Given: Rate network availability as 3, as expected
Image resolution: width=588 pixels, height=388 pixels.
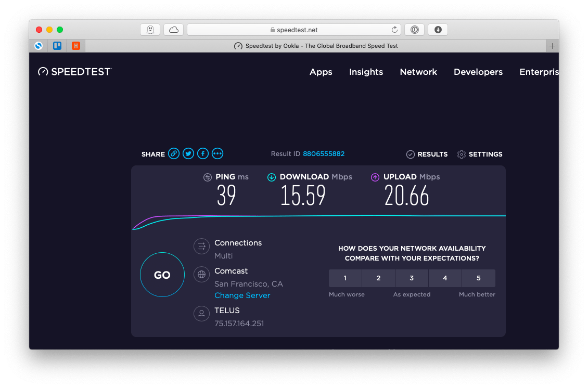Looking at the screenshot, I should click(412, 278).
